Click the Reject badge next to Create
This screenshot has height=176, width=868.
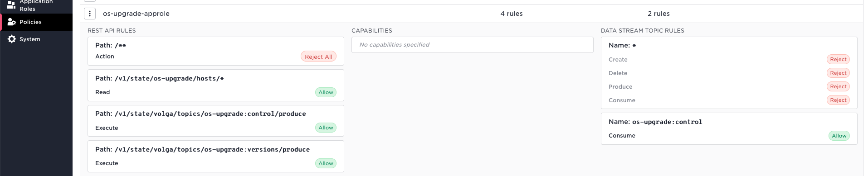click(838, 59)
